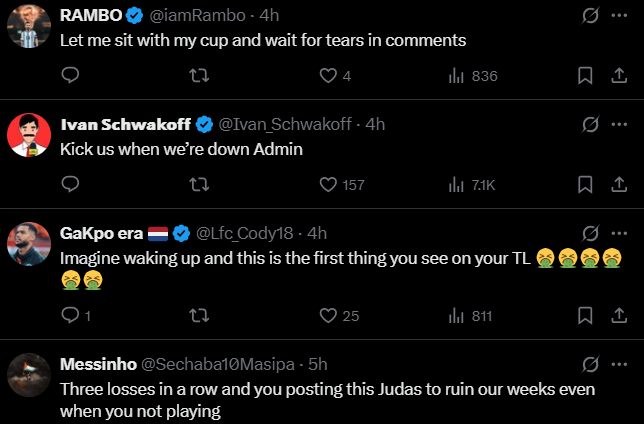Like GaKpo era's tweet
The image size is (644, 424).
pyautogui.click(x=328, y=316)
